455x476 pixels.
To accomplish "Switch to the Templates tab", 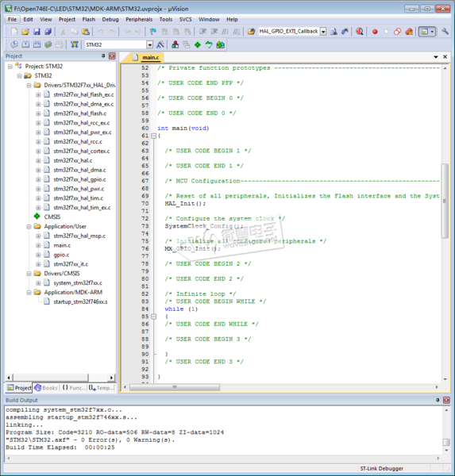I will 101,388.
